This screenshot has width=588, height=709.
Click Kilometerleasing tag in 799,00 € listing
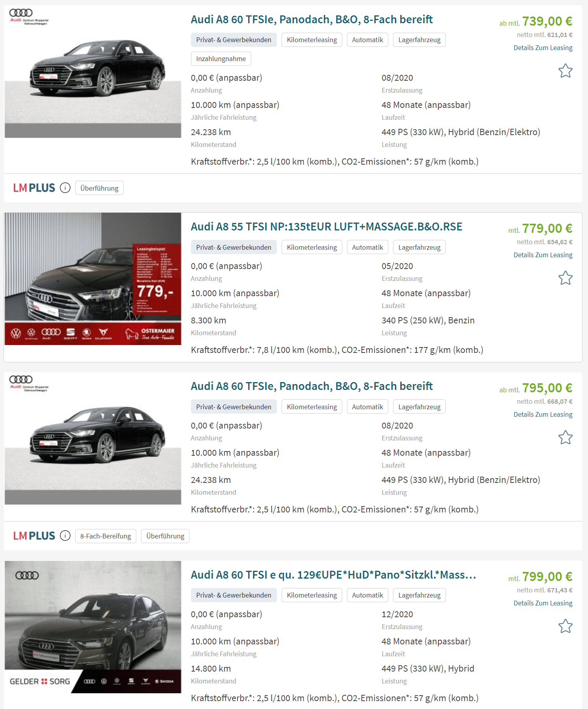pyautogui.click(x=312, y=595)
